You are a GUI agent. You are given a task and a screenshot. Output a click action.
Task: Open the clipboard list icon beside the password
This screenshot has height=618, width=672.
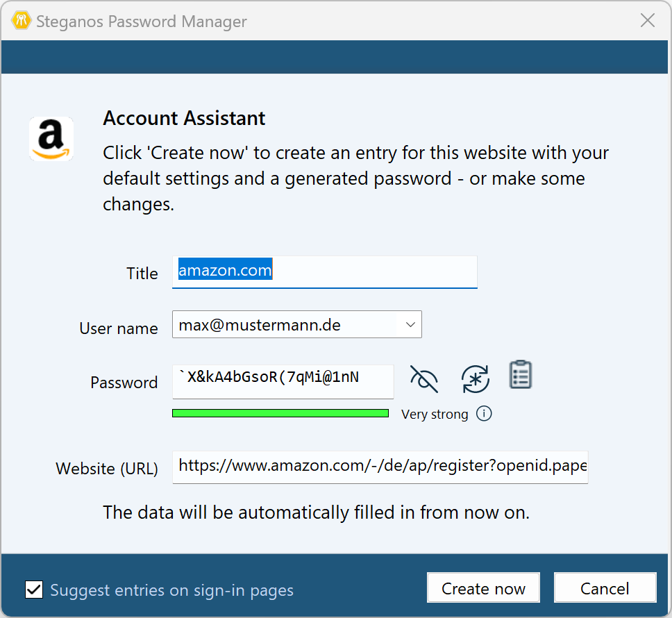[x=521, y=375]
